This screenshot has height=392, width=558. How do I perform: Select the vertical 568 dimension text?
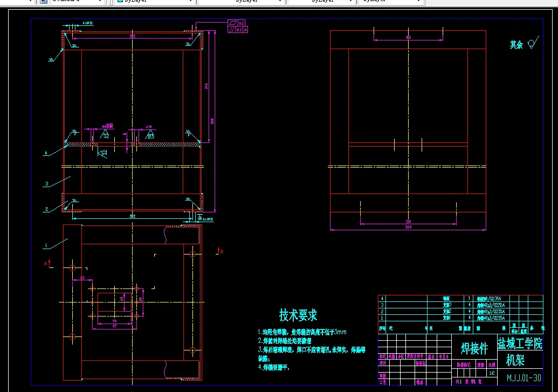(x=212, y=121)
